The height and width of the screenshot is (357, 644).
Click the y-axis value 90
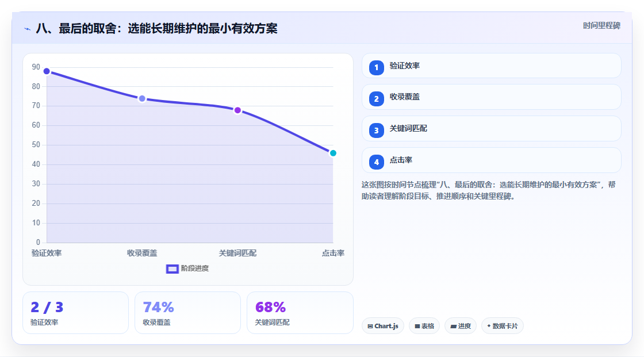[x=36, y=67]
